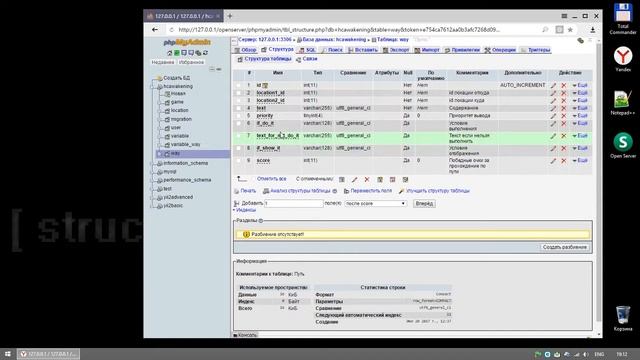Switch to the Поиск tab
Viewport: 640px width, 360px height.
pos(332,50)
